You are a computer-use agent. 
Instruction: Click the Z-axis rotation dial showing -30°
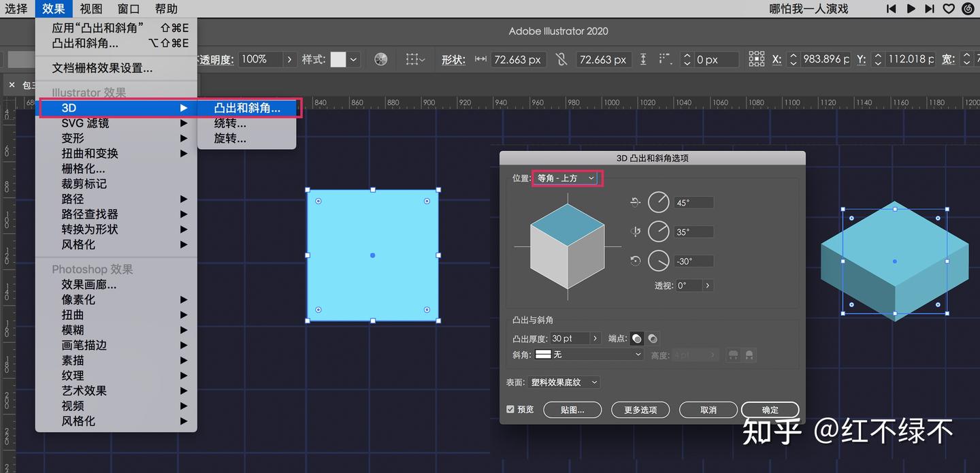658,261
